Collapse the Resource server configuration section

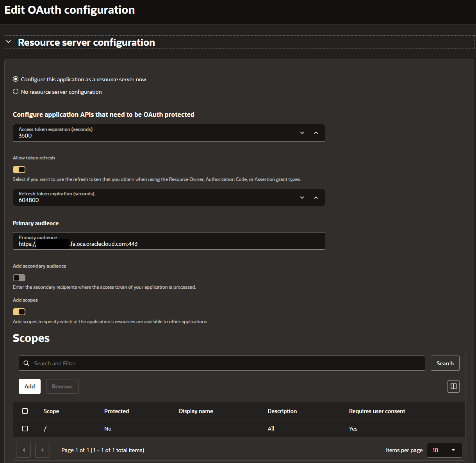9,42
